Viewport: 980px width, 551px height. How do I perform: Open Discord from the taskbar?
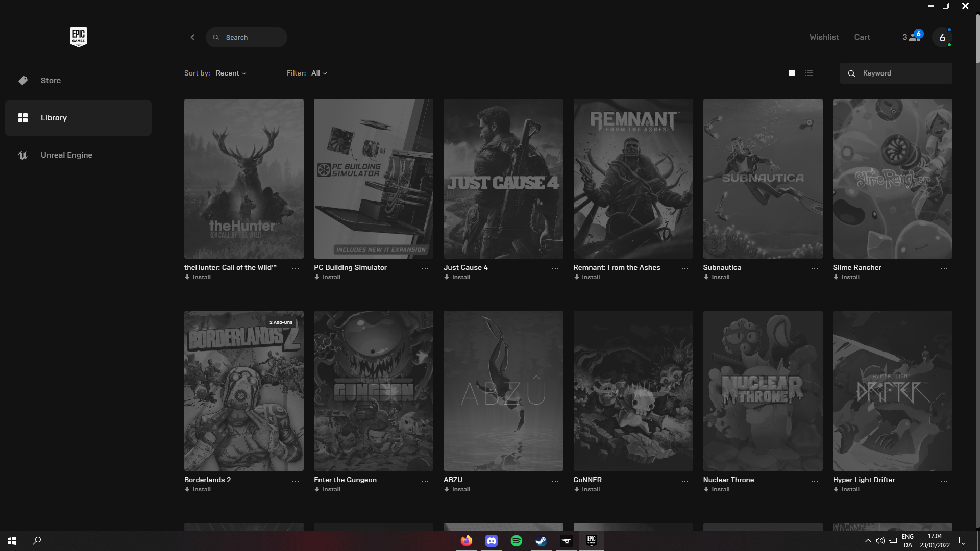491,541
